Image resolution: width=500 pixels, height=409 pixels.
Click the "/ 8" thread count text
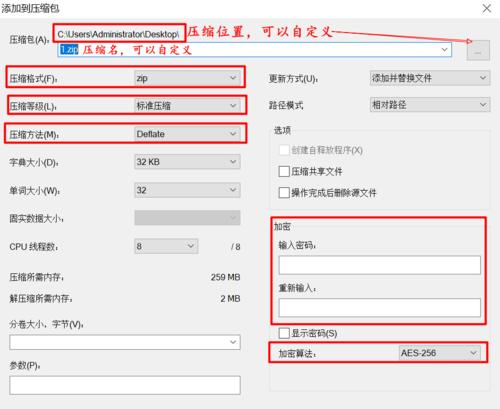click(235, 247)
